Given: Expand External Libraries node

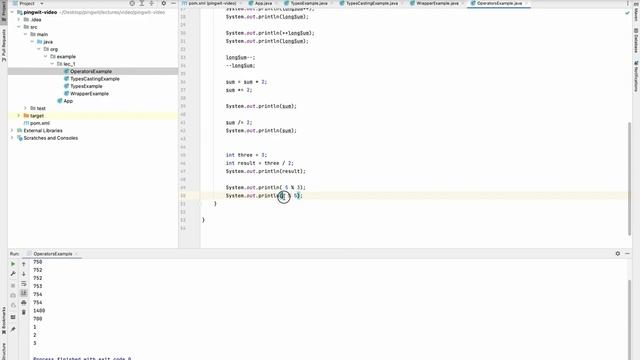Looking at the screenshot, I should click(x=12, y=131).
